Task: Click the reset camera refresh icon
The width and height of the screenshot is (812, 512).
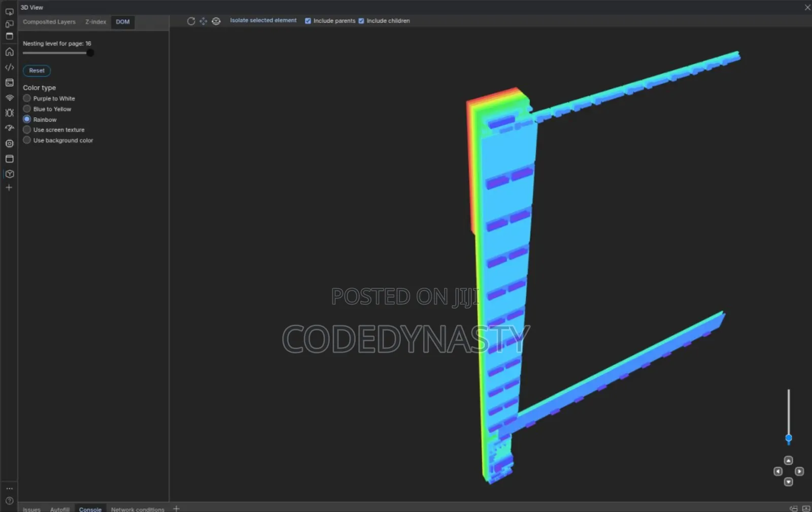Action: (191, 21)
